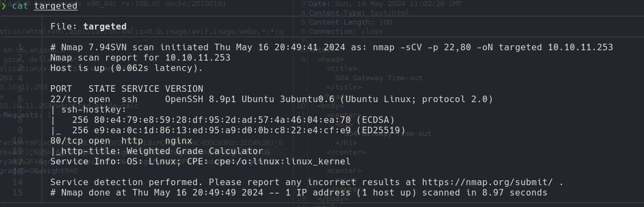Click 'Service detection performed' line
The width and height of the screenshot is (644, 207).
[x=307, y=182]
